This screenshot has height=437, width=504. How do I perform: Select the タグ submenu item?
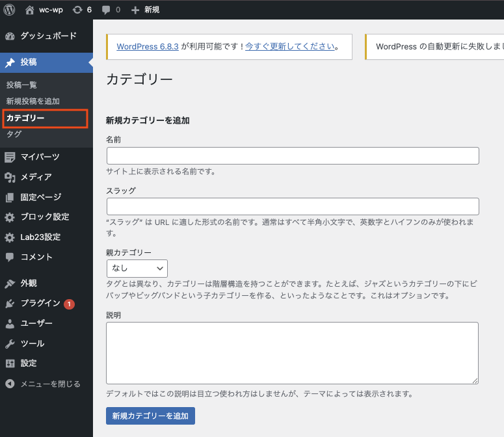[x=14, y=135]
